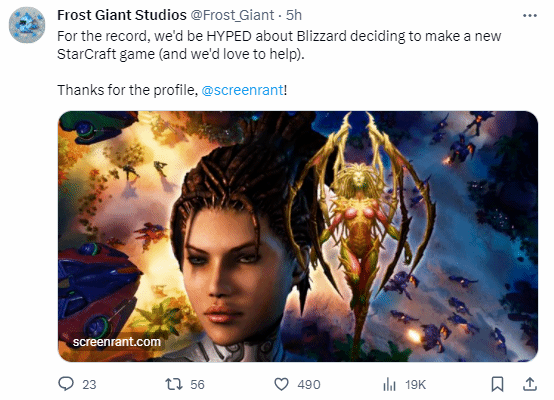The width and height of the screenshot is (554, 400).
Task: Click the 56 reposts count
Action: point(197,384)
